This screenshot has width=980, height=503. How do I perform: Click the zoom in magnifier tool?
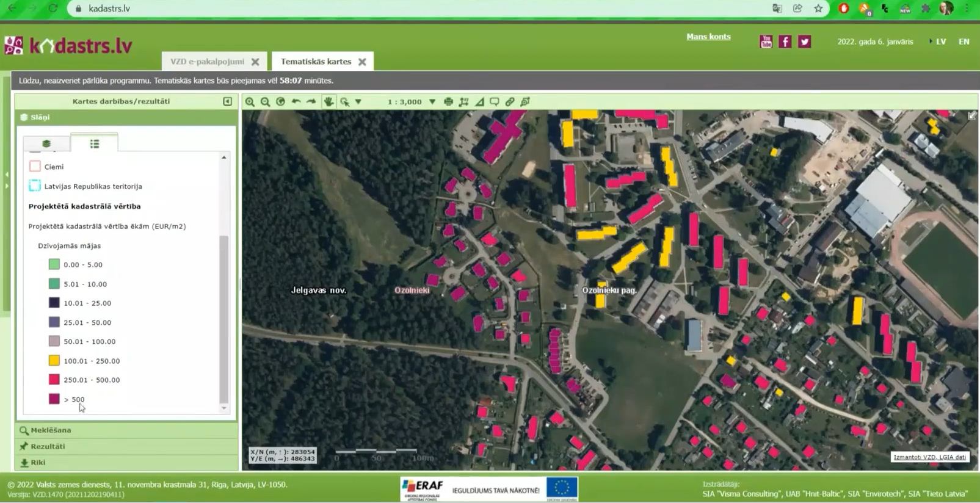250,102
